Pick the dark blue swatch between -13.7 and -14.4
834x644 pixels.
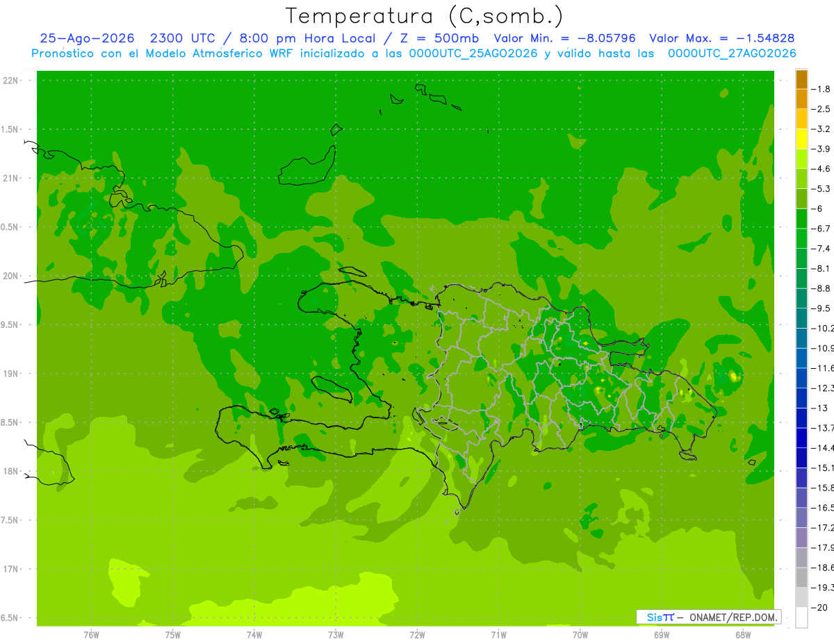pyautogui.click(x=801, y=438)
